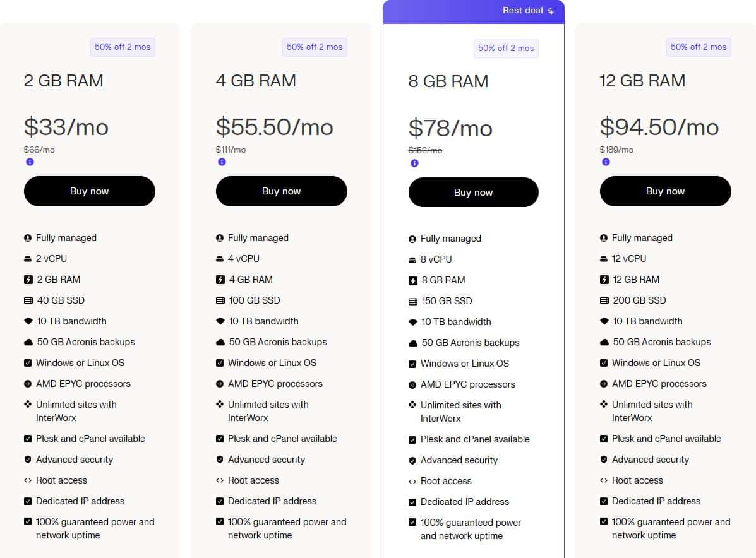Click the 50% off 2 mos badge on the 4 GB plan
The height and width of the screenshot is (558, 756).
click(x=315, y=47)
